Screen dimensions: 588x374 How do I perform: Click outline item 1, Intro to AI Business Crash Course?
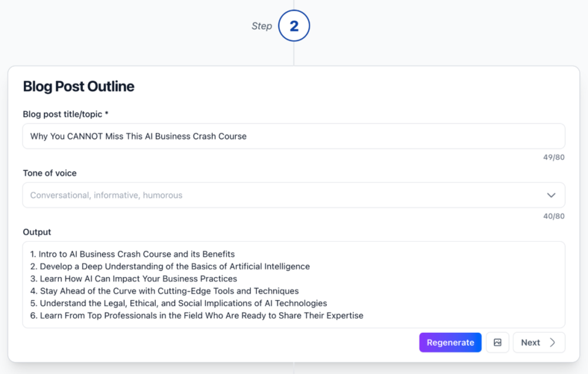click(133, 254)
